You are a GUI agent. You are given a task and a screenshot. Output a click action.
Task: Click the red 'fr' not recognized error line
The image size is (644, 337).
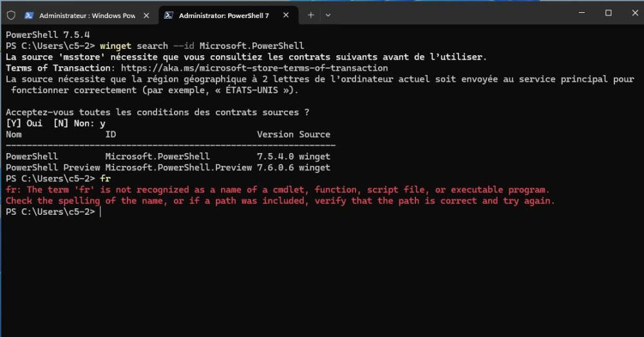[277, 190]
